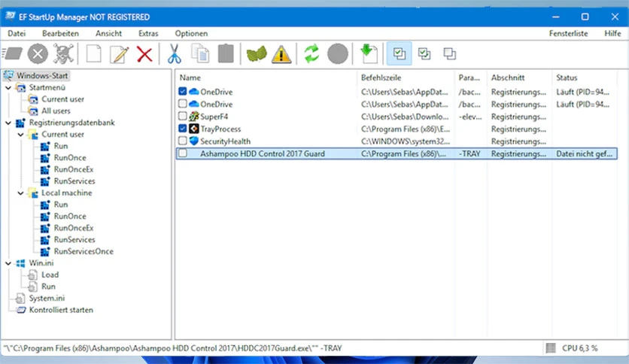
Task: Select All users under Startmenü
Action: [x=56, y=111]
